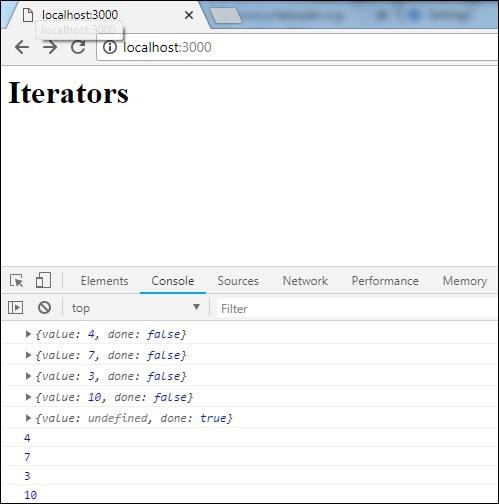Toggle the device toolbar icon

(x=43, y=280)
